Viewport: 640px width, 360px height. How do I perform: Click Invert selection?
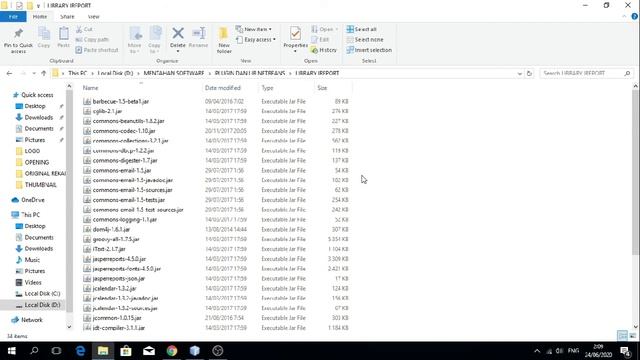point(369,50)
